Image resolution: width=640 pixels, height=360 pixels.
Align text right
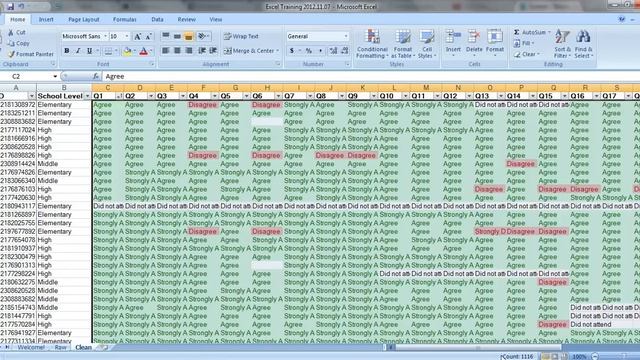pyautogui.click(x=189, y=51)
